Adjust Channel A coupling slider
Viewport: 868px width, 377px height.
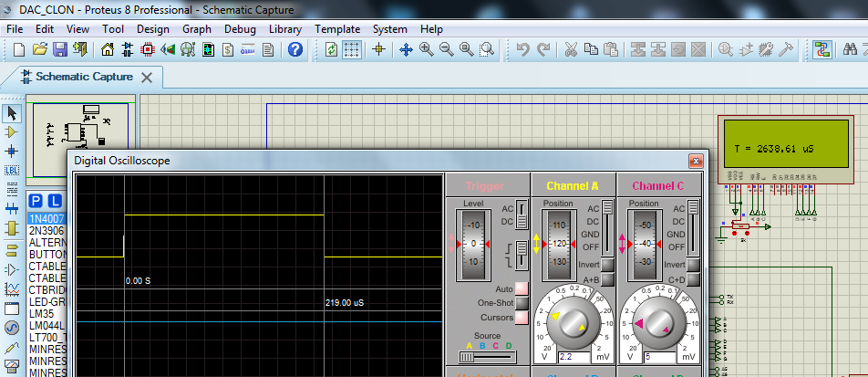click(608, 227)
